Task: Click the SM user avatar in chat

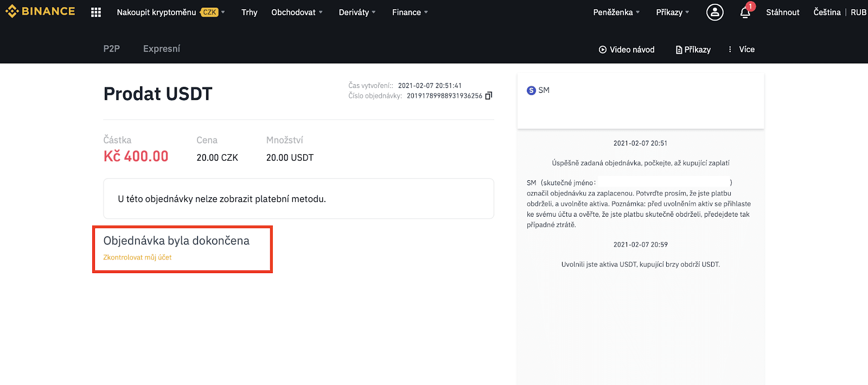Action: 531,90
